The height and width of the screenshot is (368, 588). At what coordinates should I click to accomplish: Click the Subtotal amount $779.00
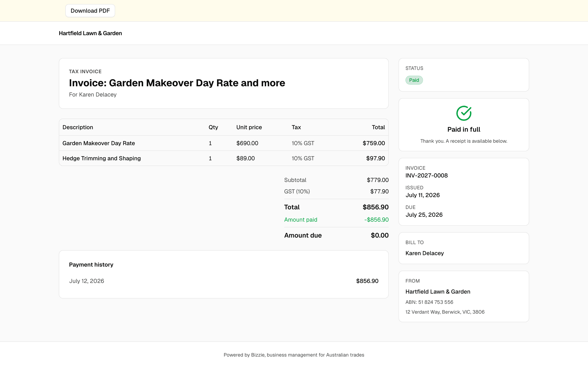(x=378, y=180)
